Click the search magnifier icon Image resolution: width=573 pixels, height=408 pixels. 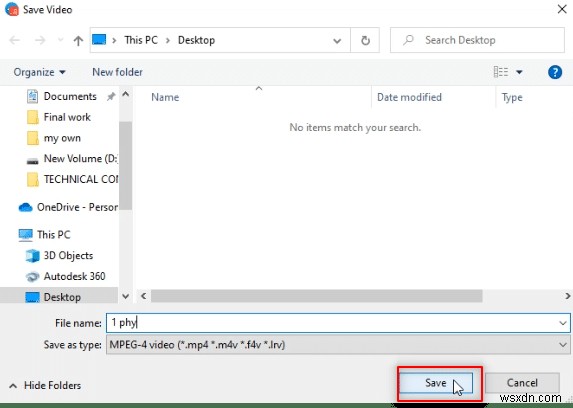pyautogui.click(x=408, y=40)
